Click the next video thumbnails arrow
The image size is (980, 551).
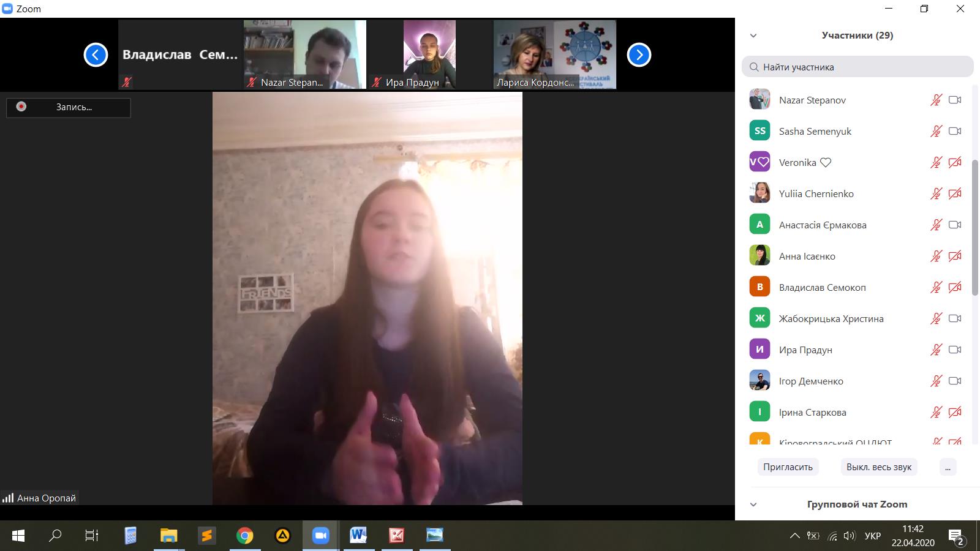coord(639,55)
